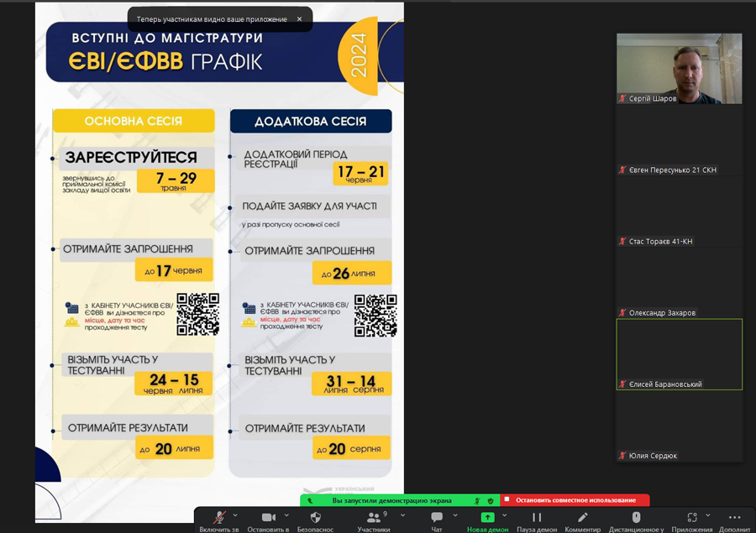The image size is (756, 533).
Task: Close the Теперь участникам видно notification
Action: click(x=299, y=19)
